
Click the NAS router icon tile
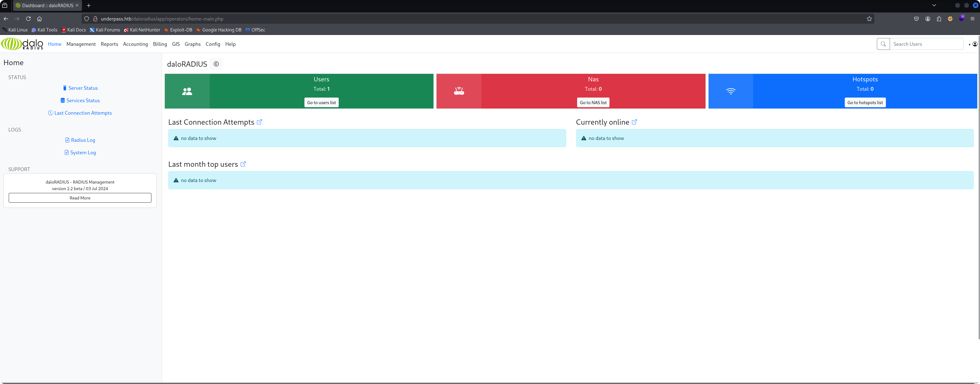pos(459,91)
